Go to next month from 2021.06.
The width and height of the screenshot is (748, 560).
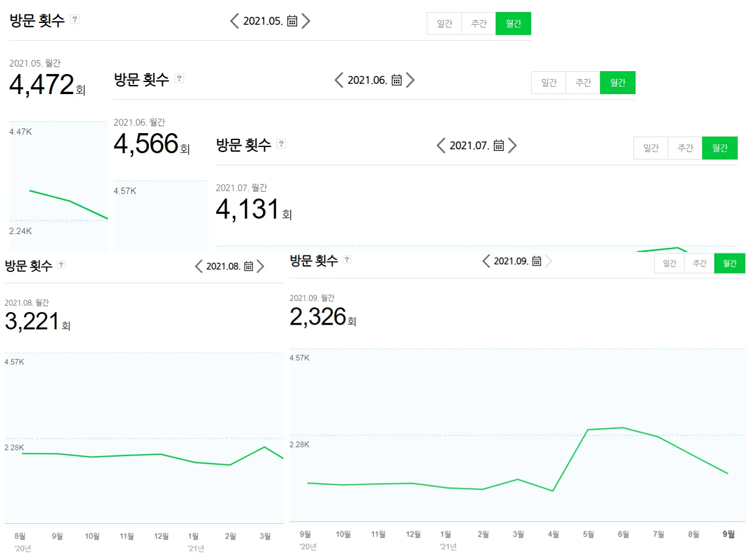[410, 80]
